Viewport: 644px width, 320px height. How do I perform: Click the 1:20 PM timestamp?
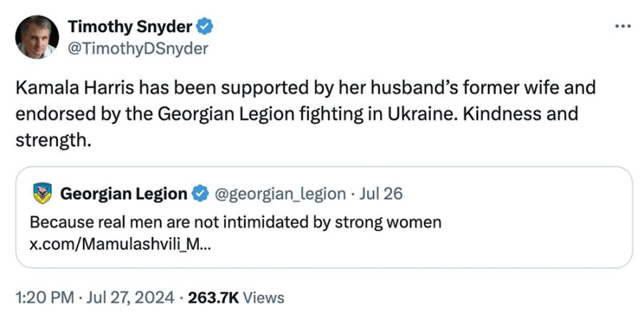coord(42,297)
